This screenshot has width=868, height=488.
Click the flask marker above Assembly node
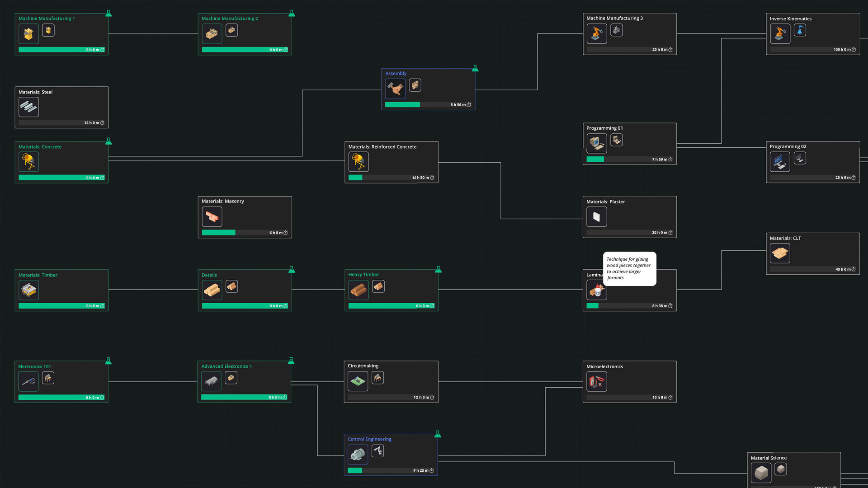click(x=475, y=68)
